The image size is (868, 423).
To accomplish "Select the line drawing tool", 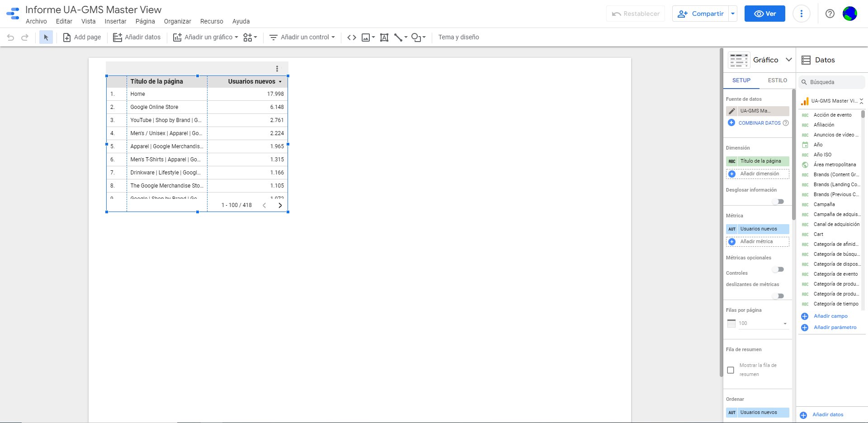I will pos(401,38).
